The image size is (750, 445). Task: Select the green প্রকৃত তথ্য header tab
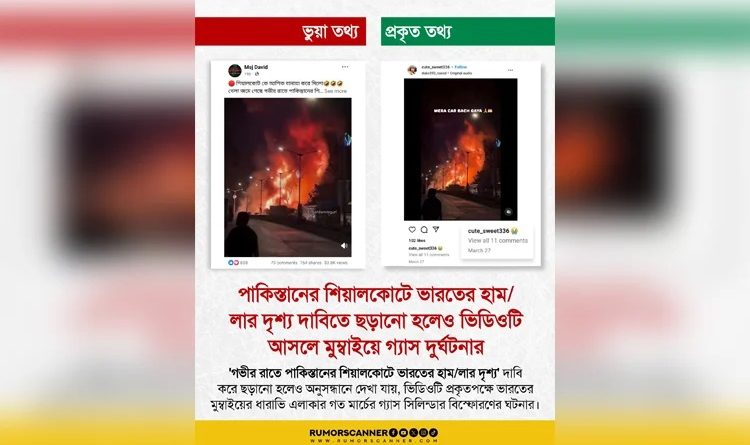(x=468, y=32)
